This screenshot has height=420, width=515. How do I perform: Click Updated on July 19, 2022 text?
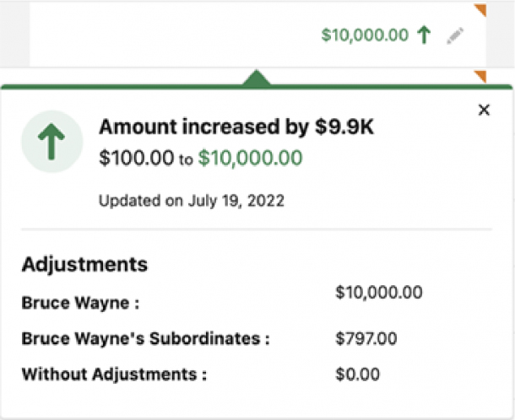[x=192, y=201]
